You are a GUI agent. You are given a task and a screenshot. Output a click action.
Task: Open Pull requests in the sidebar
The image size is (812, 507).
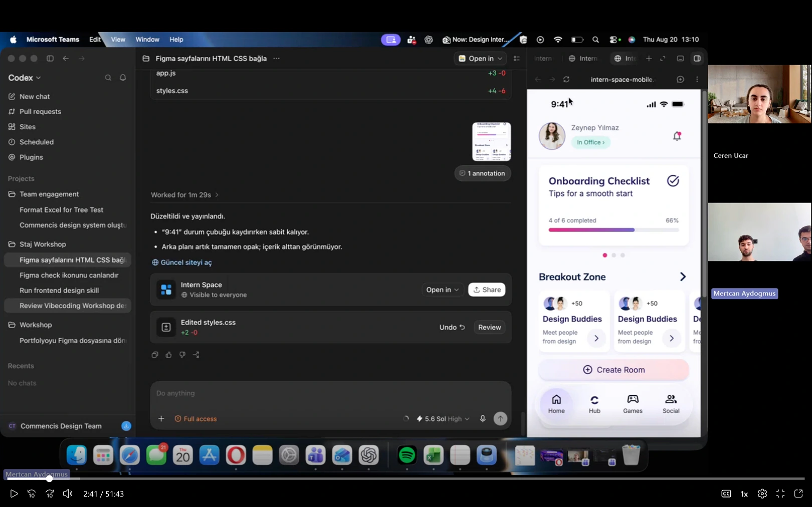tap(35, 111)
